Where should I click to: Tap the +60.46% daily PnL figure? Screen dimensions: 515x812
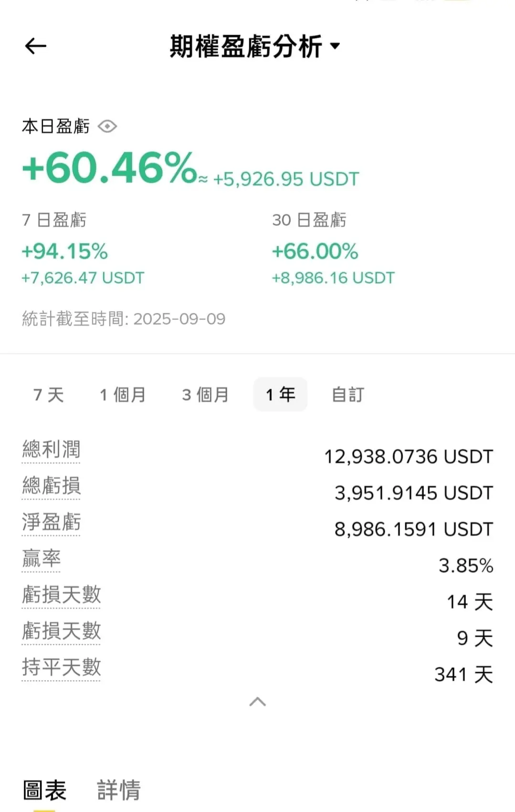109,168
